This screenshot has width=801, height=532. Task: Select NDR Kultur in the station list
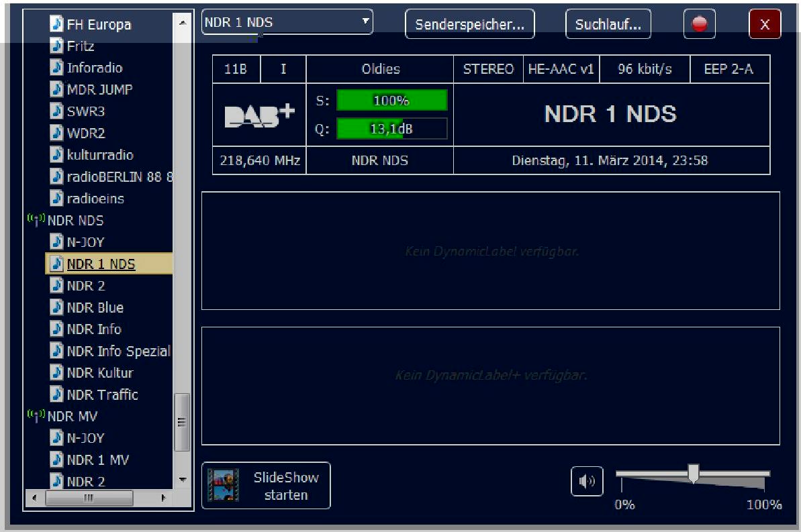point(99,372)
